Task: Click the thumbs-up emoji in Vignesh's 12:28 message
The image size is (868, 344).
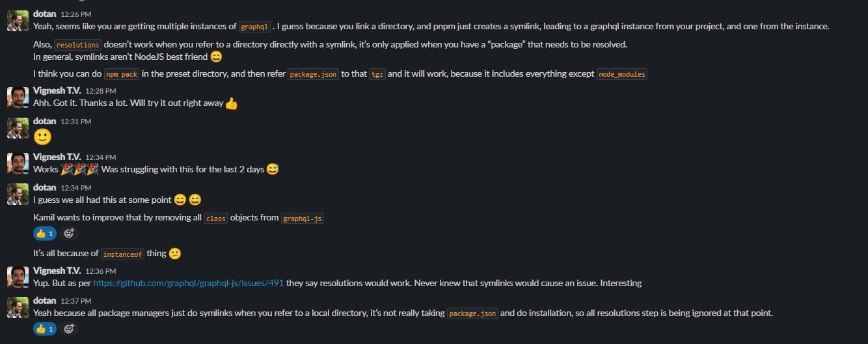Action: [x=232, y=103]
